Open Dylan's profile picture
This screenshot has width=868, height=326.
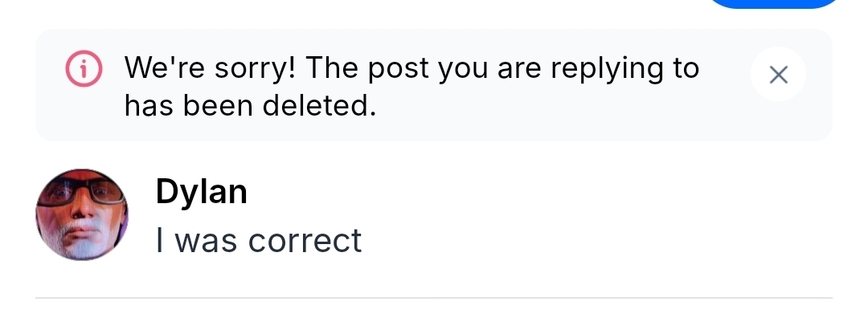(82, 215)
